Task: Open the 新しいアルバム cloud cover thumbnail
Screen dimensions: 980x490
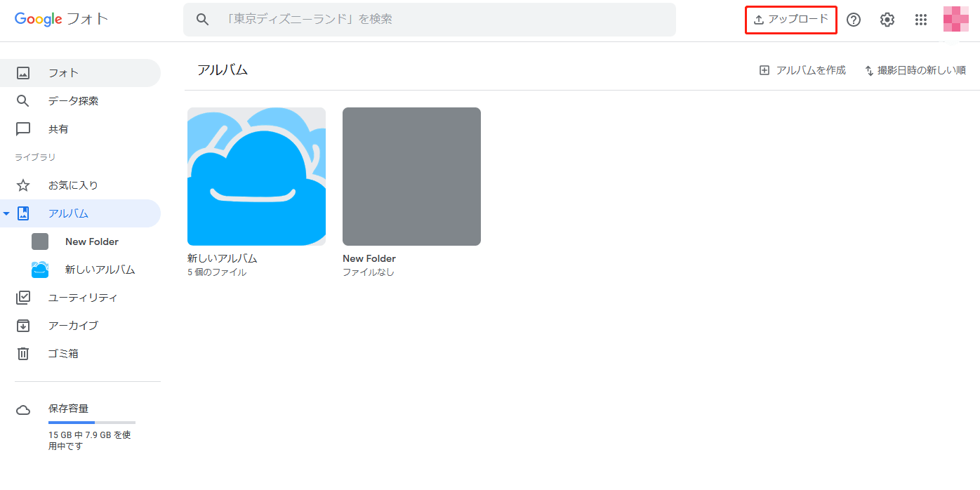Action: (256, 176)
